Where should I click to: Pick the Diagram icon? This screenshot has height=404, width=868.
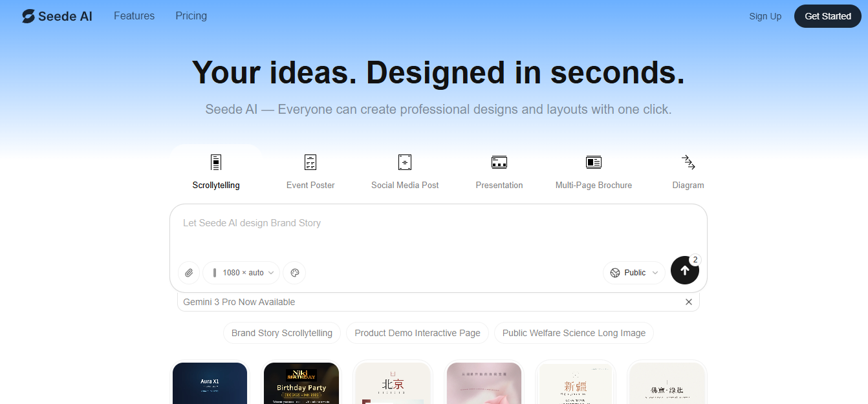(688, 162)
